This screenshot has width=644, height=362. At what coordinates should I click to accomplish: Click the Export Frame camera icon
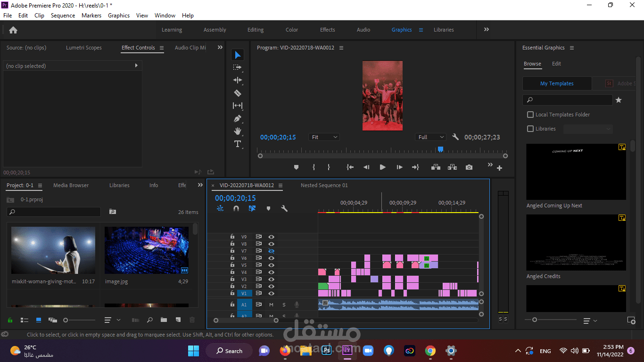(469, 167)
